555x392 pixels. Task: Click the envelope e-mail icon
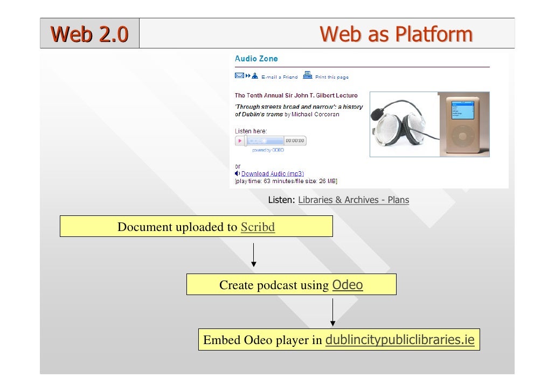[240, 76]
